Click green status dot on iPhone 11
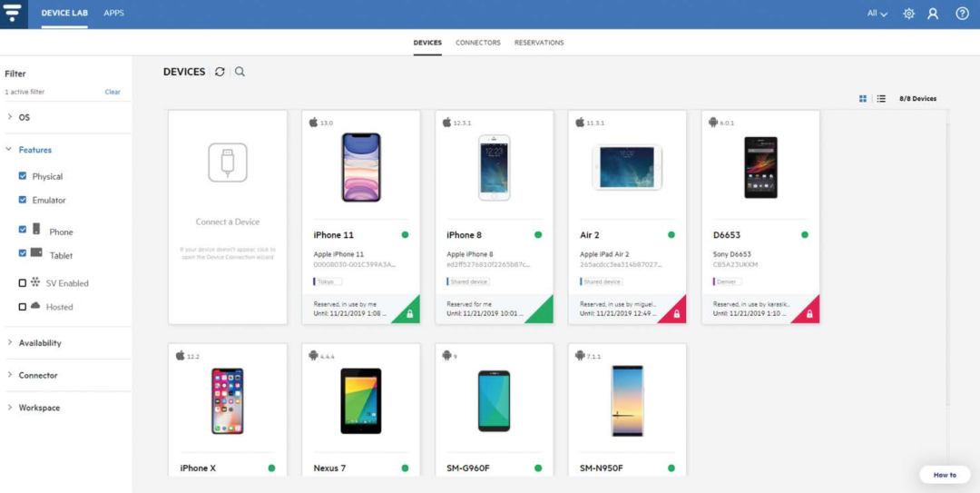The width and height of the screenshot is (980, 493). click(405, 234)
